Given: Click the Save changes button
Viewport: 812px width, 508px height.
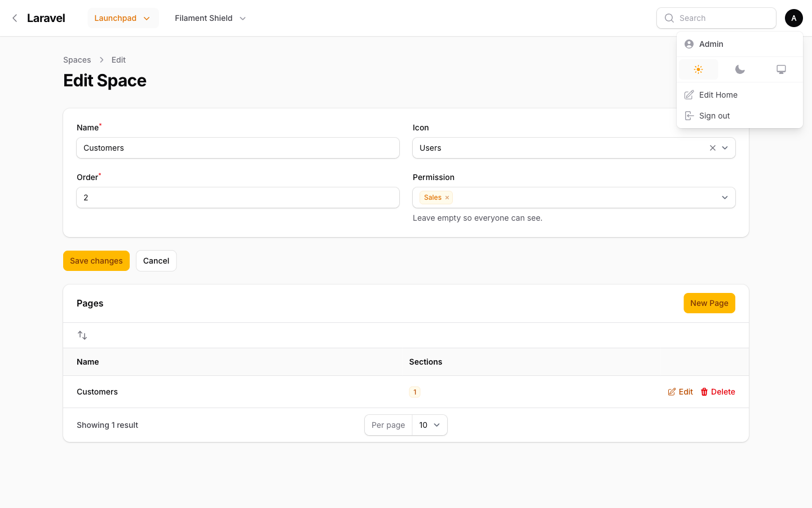Looking at the screenshot, I should (96, 261).
